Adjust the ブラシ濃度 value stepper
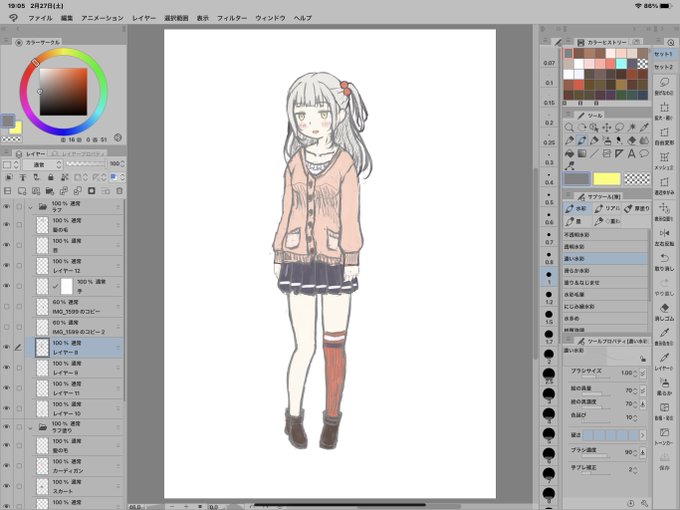Screen dimensions: 680x510 pyautogui.click(x=635, y=452)
